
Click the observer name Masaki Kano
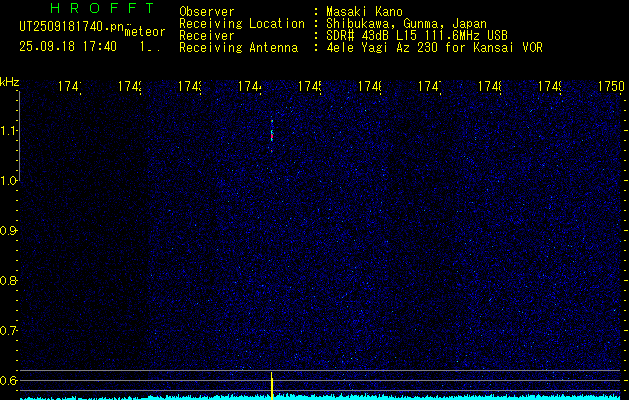(x=364, y=11)
